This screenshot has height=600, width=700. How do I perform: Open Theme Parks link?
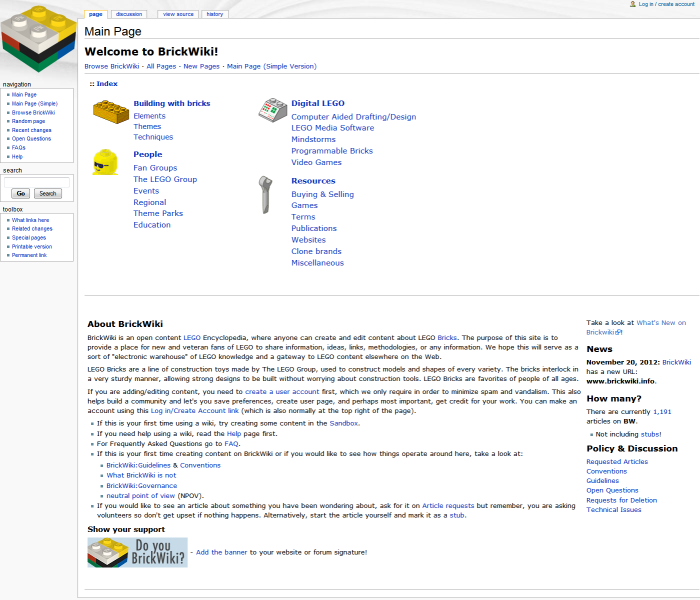pos(158,213)
